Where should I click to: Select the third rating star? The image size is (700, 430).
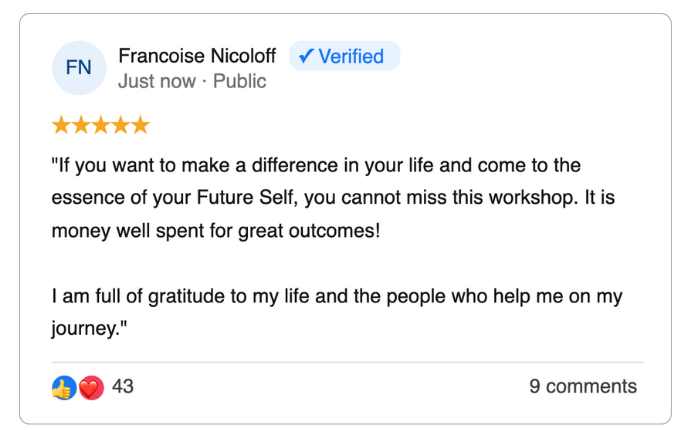(100, 125)
